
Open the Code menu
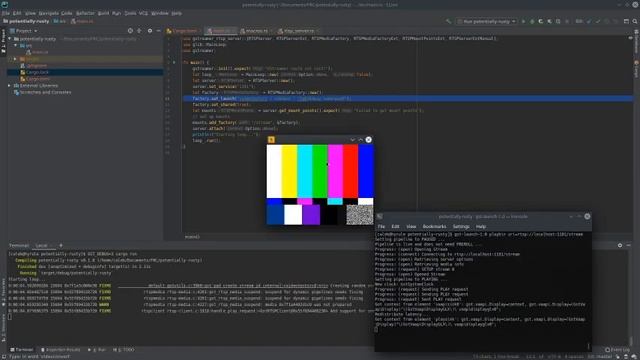67,13
